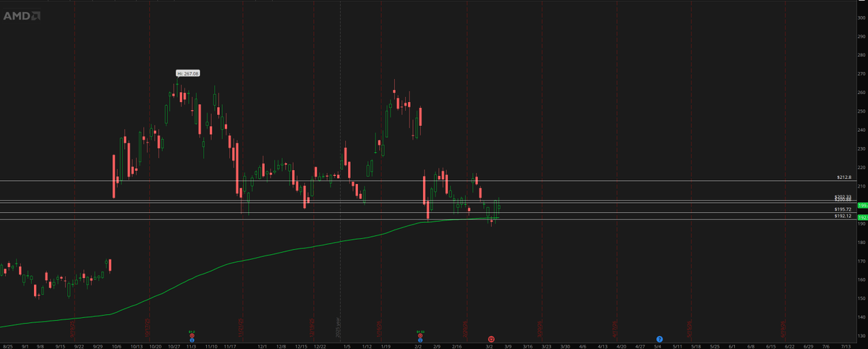Click the 4/20 date on time axis
868x349 pixels.
pos(621,345)
